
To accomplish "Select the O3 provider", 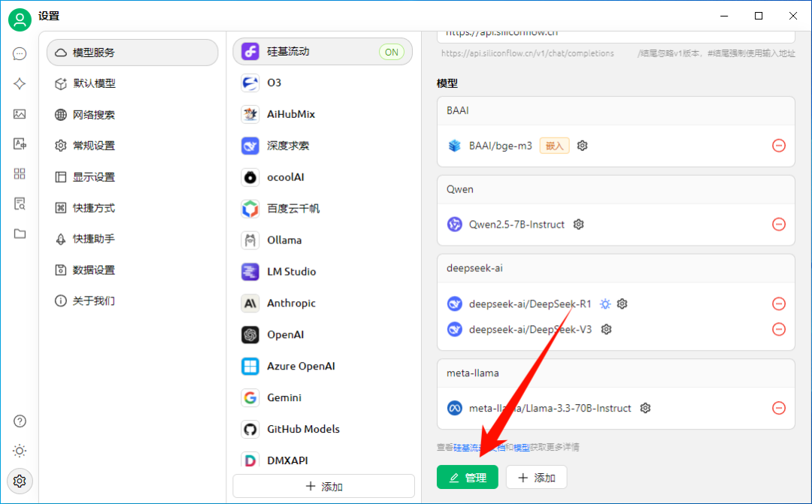I will coord(323,83).
